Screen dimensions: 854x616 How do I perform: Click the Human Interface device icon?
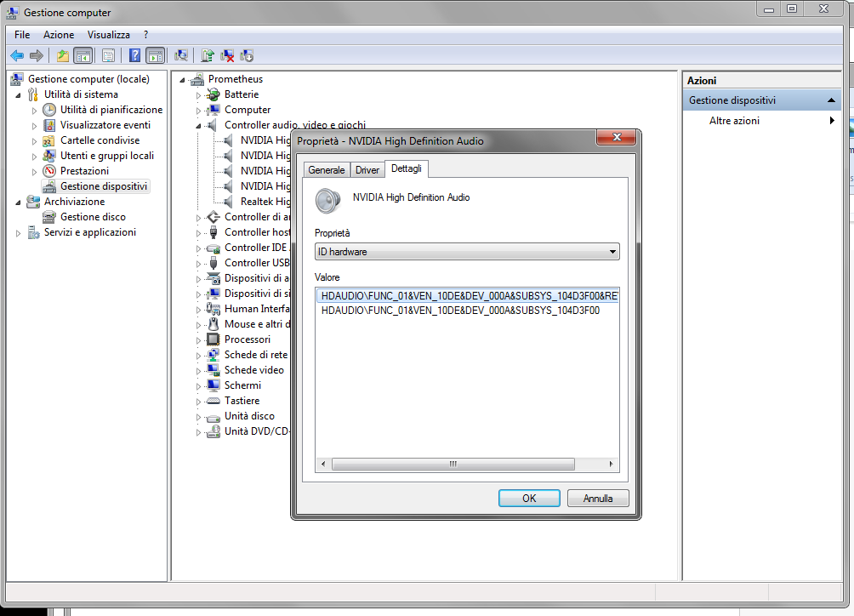pos(213,309)
